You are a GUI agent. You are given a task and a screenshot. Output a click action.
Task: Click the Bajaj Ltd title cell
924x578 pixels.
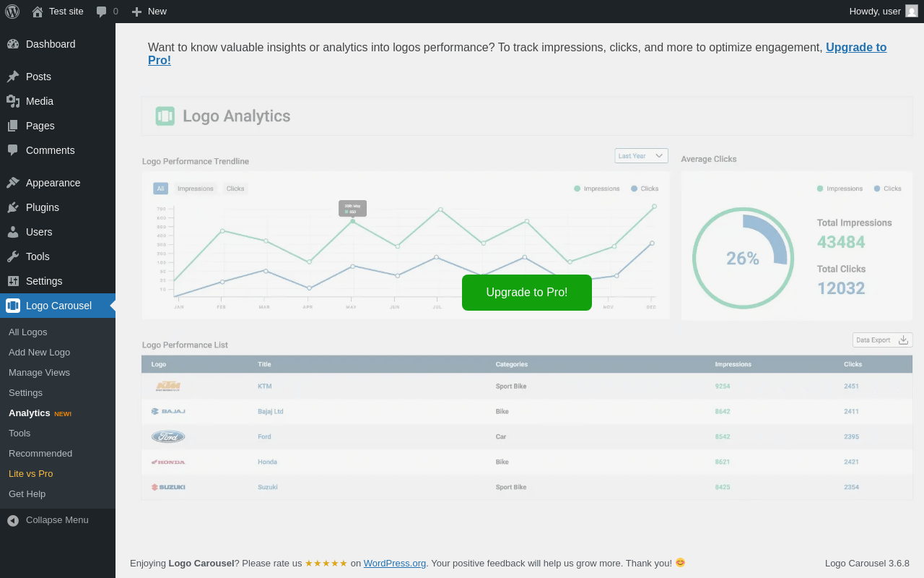[271, 412]
